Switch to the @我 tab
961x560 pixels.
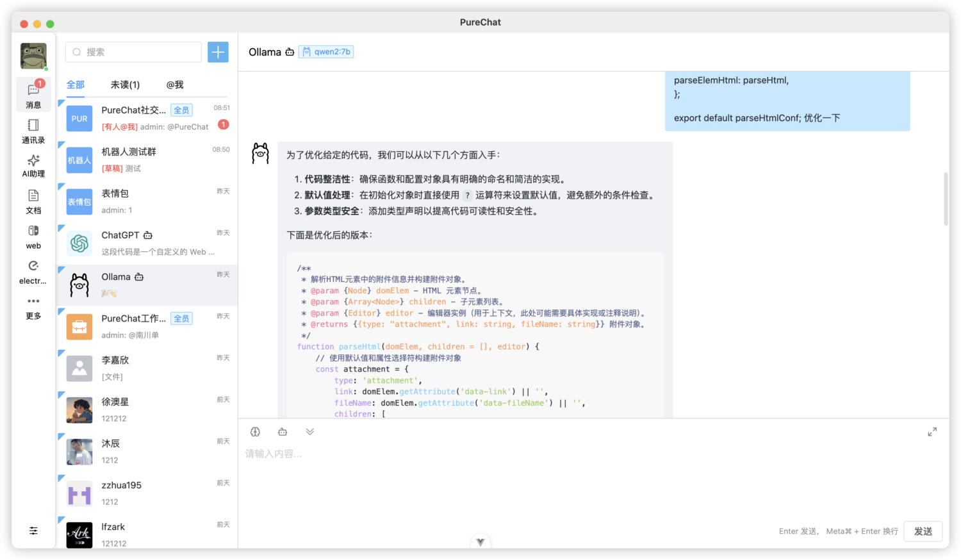click(175, 85)
